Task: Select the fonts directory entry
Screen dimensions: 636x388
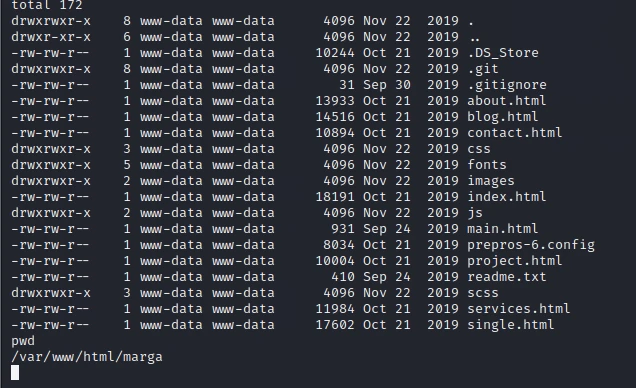Action: point(487,165)
